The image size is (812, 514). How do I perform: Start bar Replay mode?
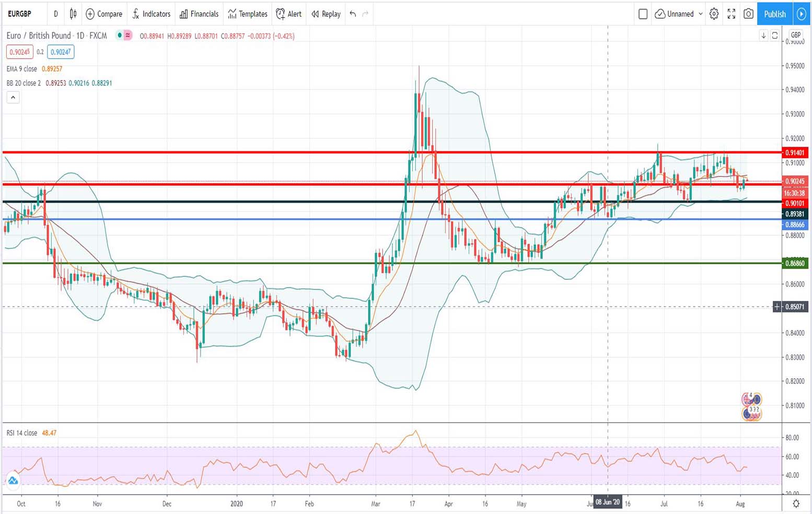[x=325, y=14]
